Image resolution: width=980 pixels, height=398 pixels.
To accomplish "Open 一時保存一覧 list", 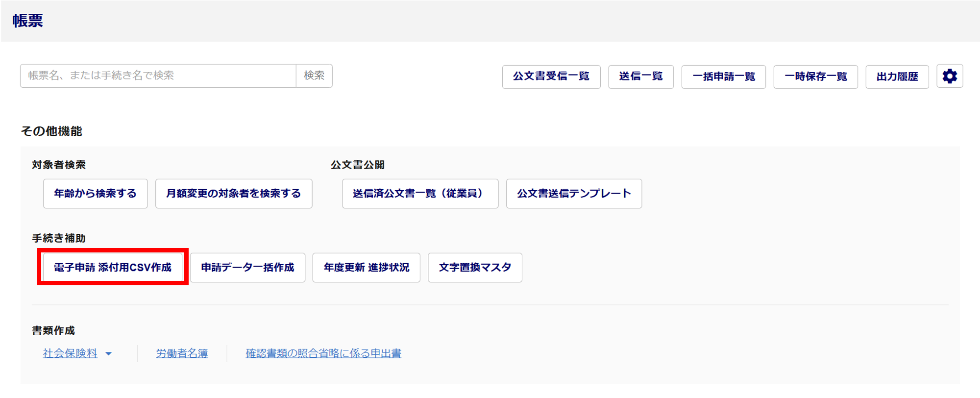I will (x=815, y=76).
